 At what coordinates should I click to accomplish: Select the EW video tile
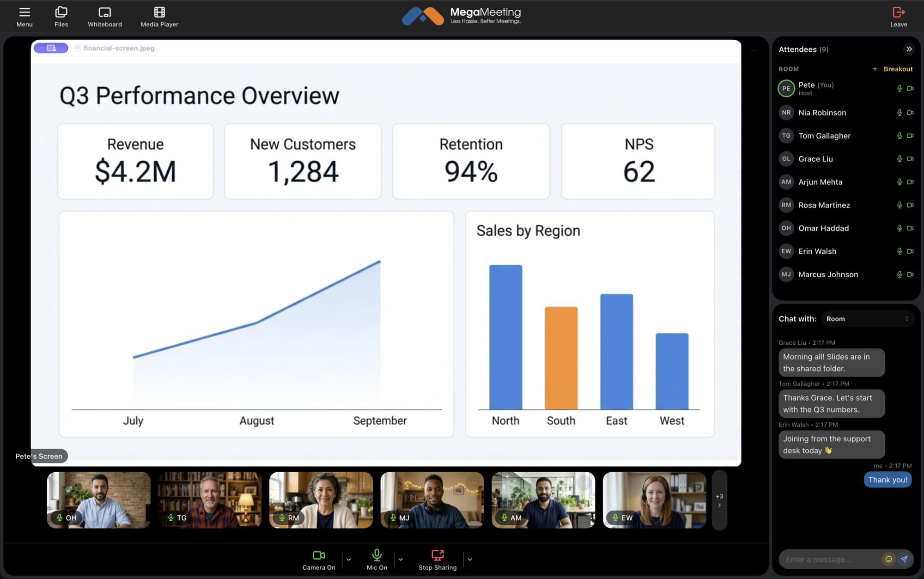(655, 500)
